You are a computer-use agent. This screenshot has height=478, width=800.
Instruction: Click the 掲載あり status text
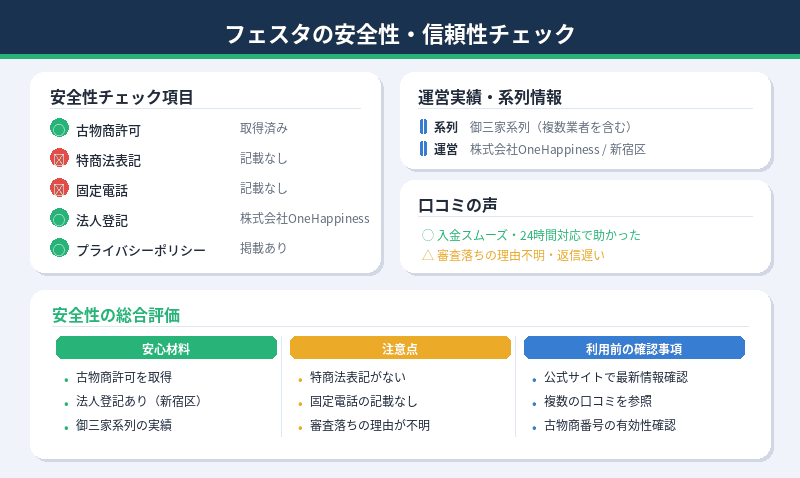coord(264,248)
